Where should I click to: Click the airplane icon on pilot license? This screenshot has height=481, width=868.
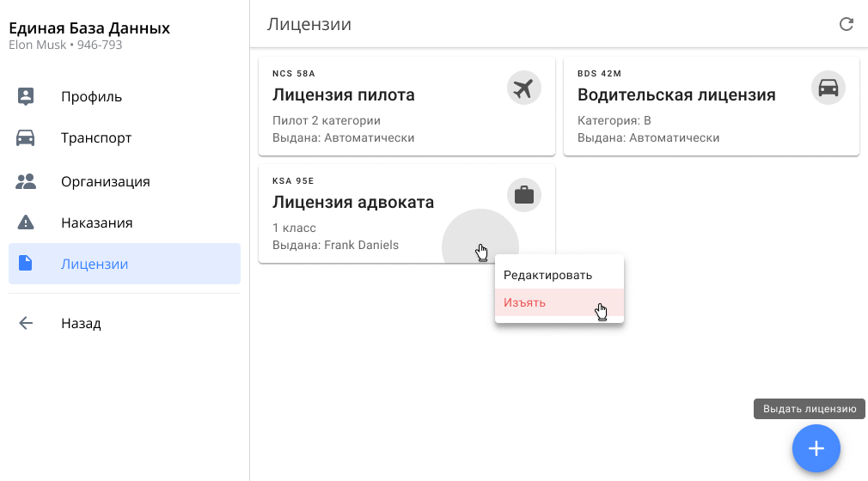click(523, 88)
